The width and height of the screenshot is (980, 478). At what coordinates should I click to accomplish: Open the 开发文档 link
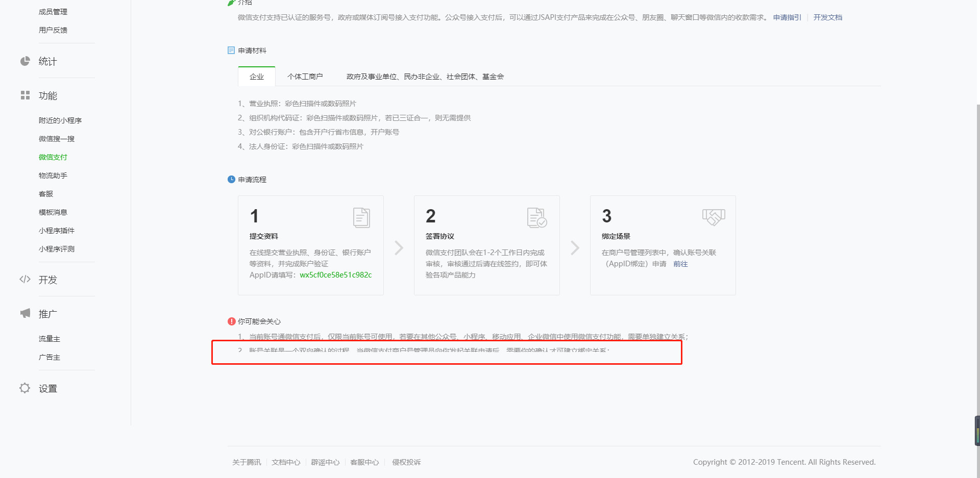point(828,17)
